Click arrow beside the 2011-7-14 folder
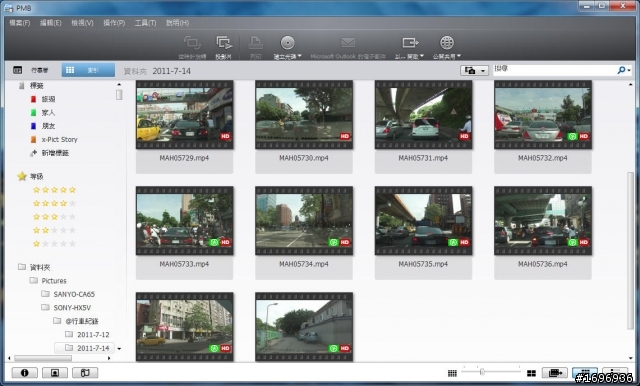 (x=119, y=349)
